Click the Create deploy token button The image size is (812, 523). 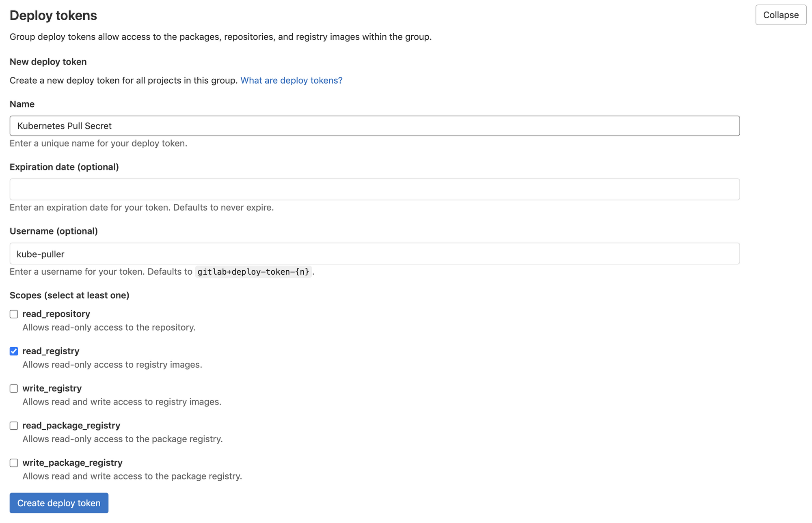pos(58,503)
